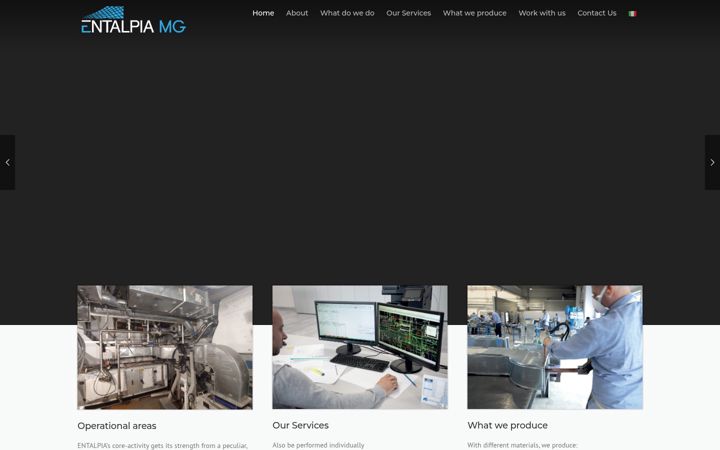This screenshot has width=720, height=450.
Task: Open the Work with us page
Action: 542,13
